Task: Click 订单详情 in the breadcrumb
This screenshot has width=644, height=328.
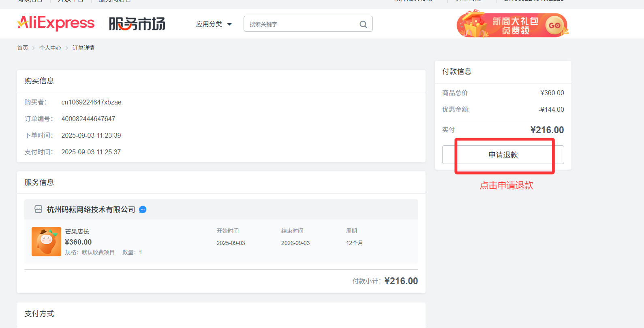Action: (83, 48)
